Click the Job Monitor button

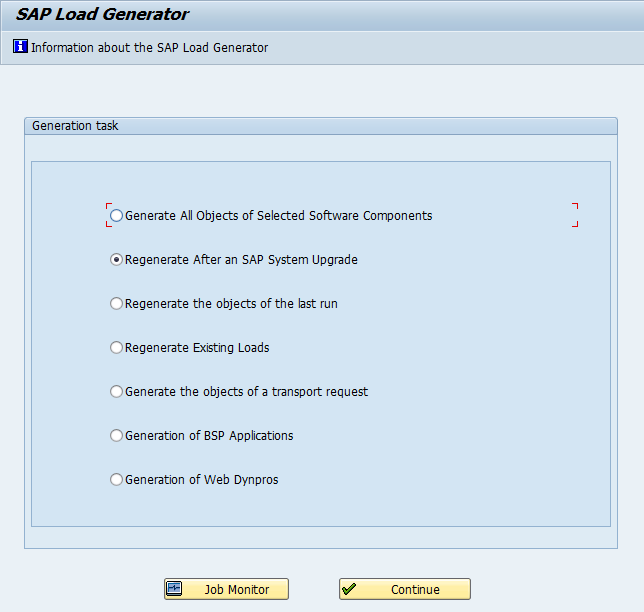(226, 589)
